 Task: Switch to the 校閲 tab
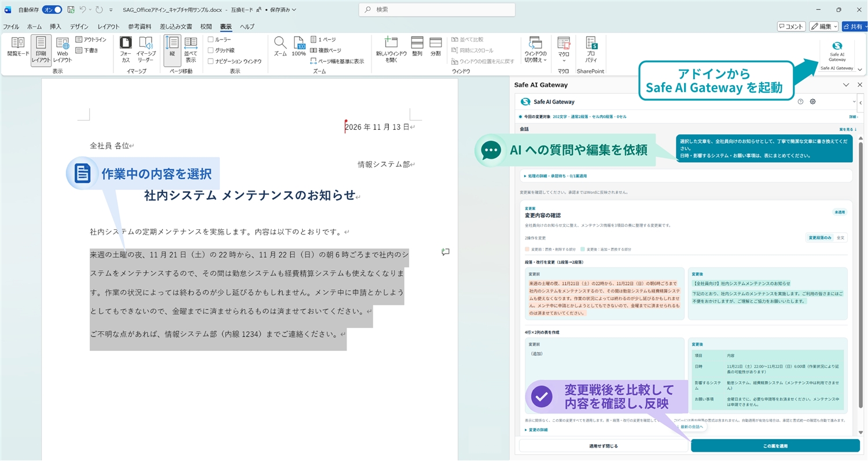click(206, 27)
